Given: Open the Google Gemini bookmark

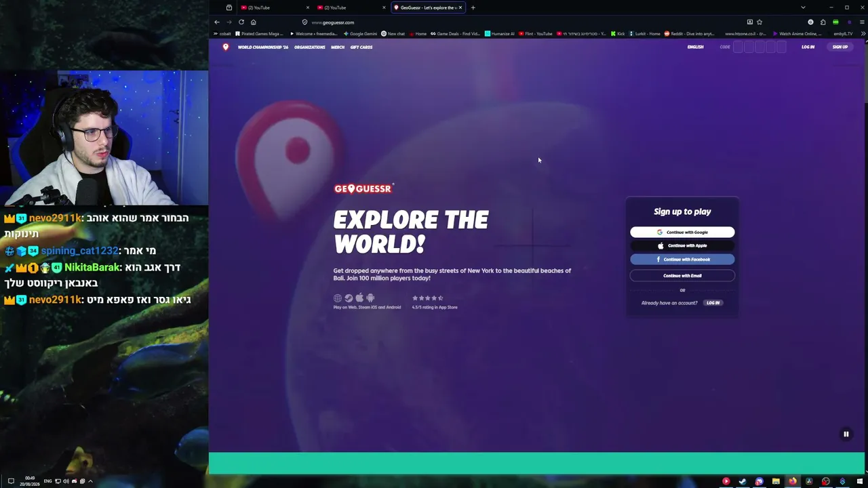Looking at the screenshot, I should click(360, 34).
